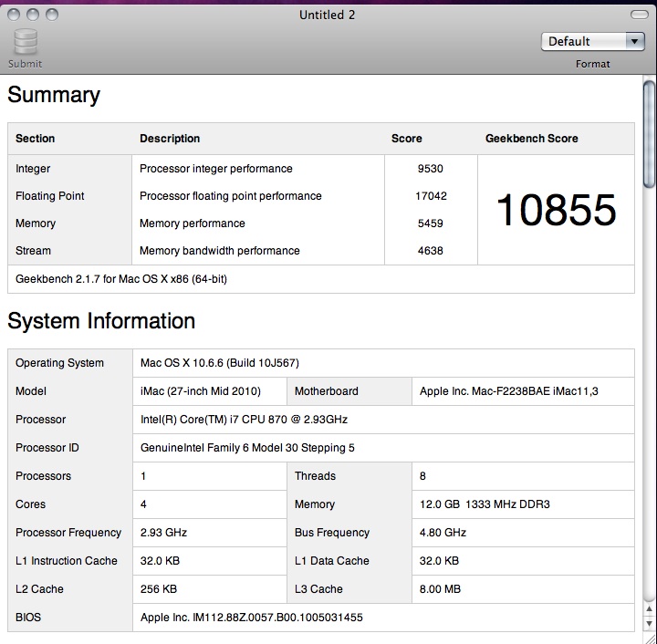Click the Intel Core i7 CPU 870 value
Viewport: 657px width, 644px height.
244,419
